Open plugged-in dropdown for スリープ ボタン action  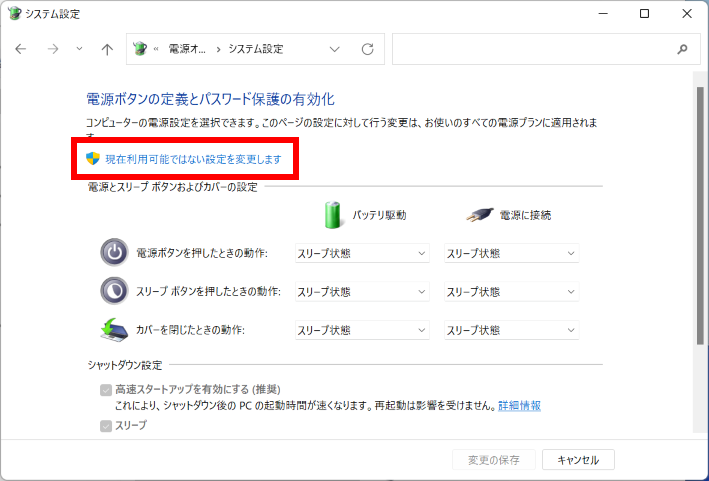pos(511,292)
